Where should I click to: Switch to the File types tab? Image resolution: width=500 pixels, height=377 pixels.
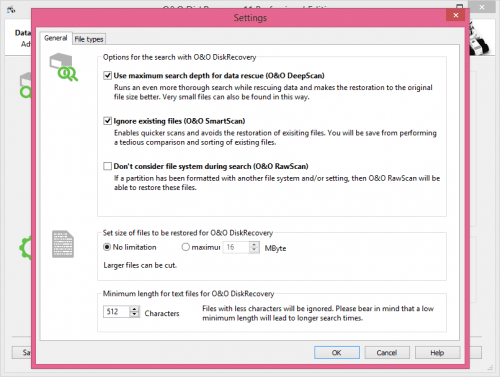click(89, 39)
